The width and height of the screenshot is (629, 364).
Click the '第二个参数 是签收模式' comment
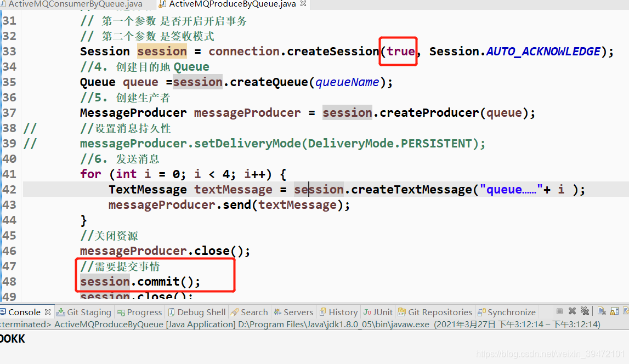(147, 36)
